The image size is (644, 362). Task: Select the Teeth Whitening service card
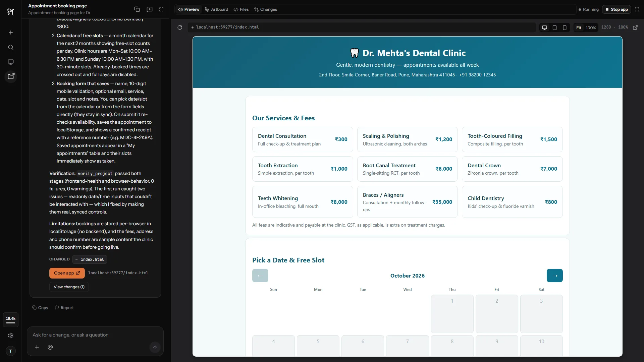point(303,202)
